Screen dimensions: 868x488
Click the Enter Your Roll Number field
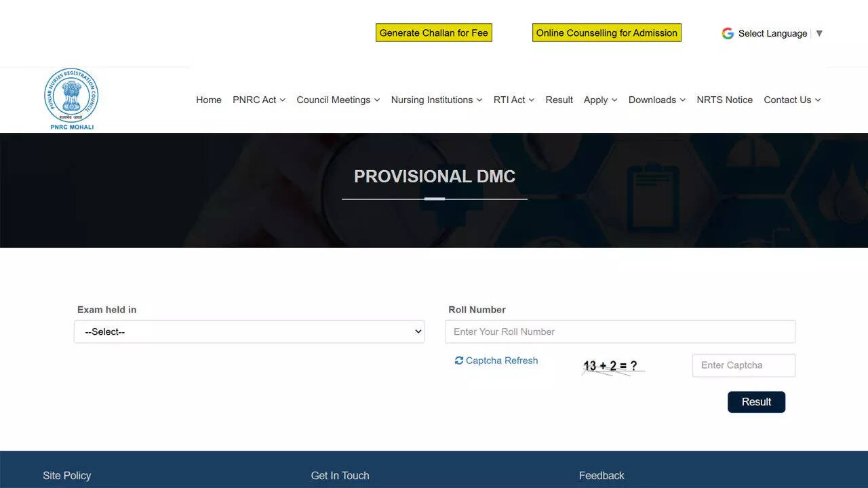coord(620,331)
